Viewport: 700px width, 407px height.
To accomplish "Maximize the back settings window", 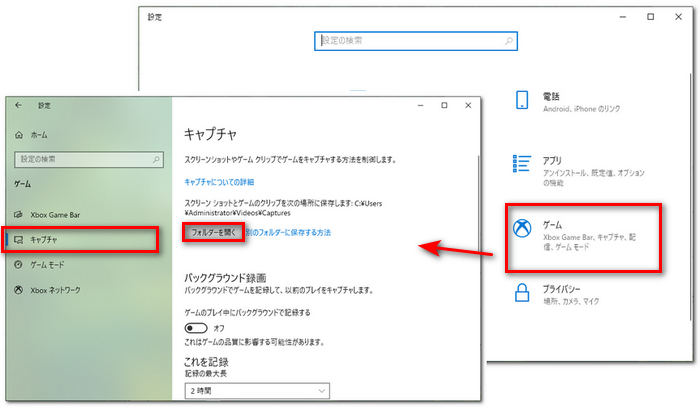I will [x=651, y=17].
